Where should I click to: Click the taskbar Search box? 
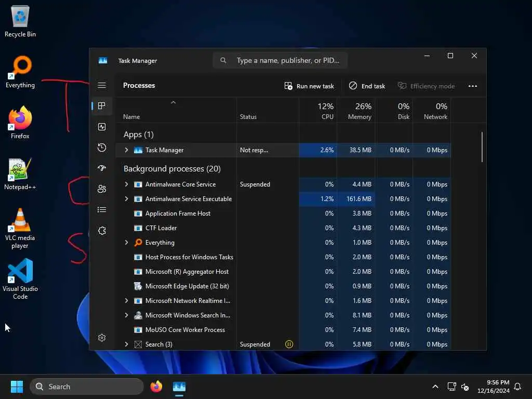tap(87, 387)
